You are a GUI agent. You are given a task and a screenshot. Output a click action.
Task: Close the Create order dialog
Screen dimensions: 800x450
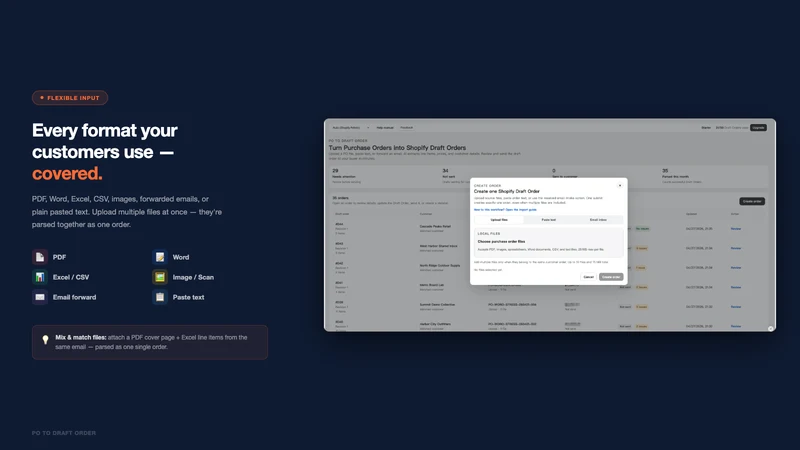(620, 185)
